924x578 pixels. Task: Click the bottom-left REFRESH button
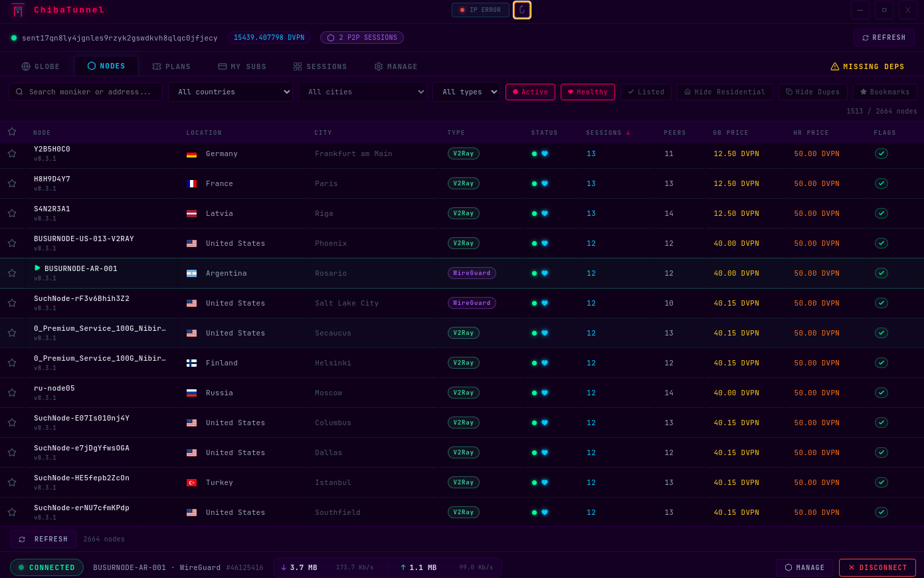43,539
